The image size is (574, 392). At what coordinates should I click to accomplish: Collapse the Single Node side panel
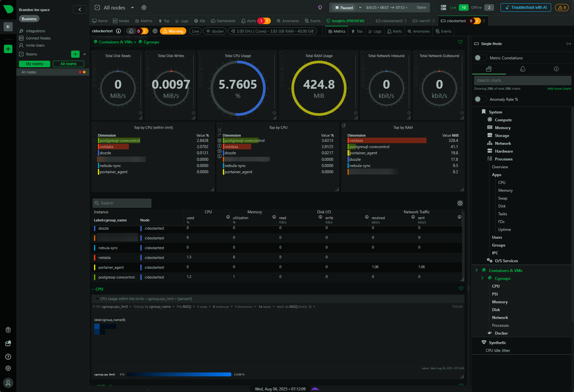coord(568,44)
